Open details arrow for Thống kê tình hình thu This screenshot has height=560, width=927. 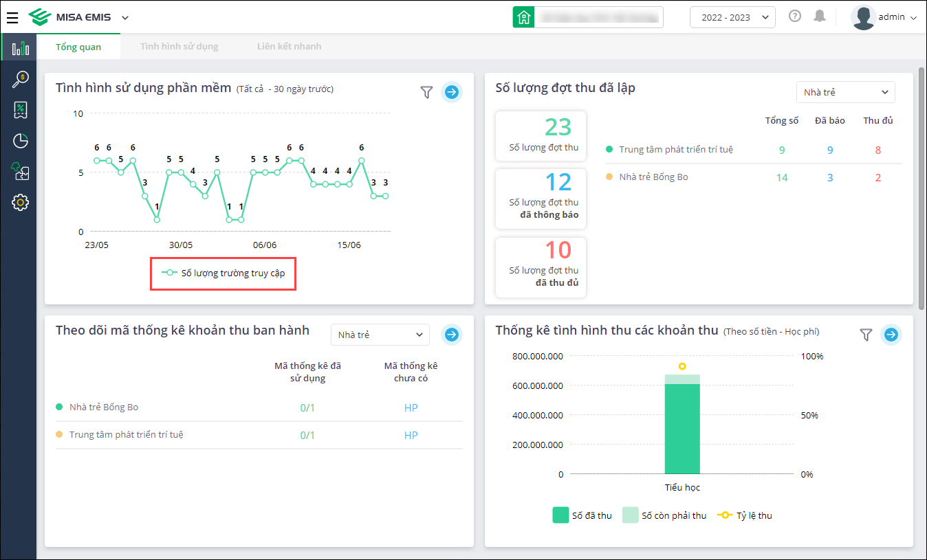coord(891,335)
